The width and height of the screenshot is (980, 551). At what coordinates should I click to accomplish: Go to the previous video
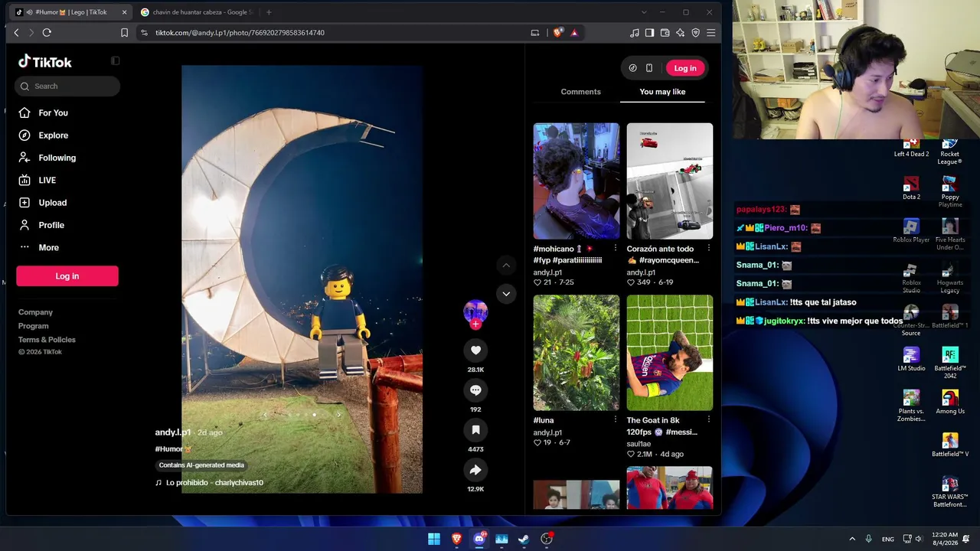click(x=506, y=266)
